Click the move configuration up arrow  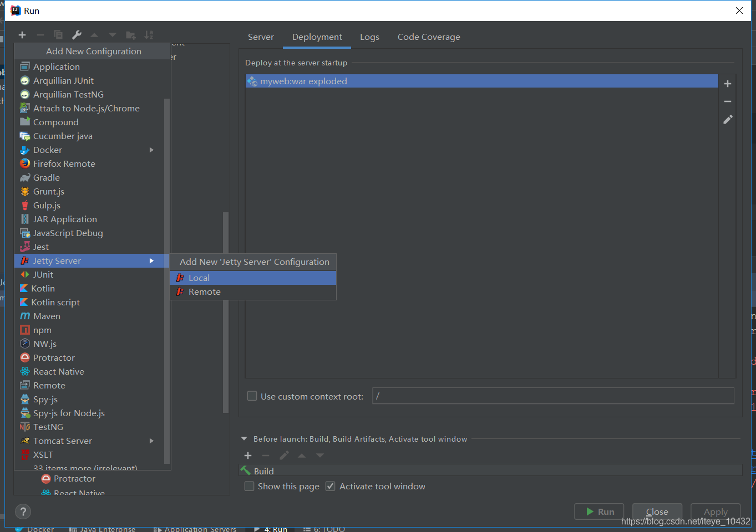click(94, 35)
